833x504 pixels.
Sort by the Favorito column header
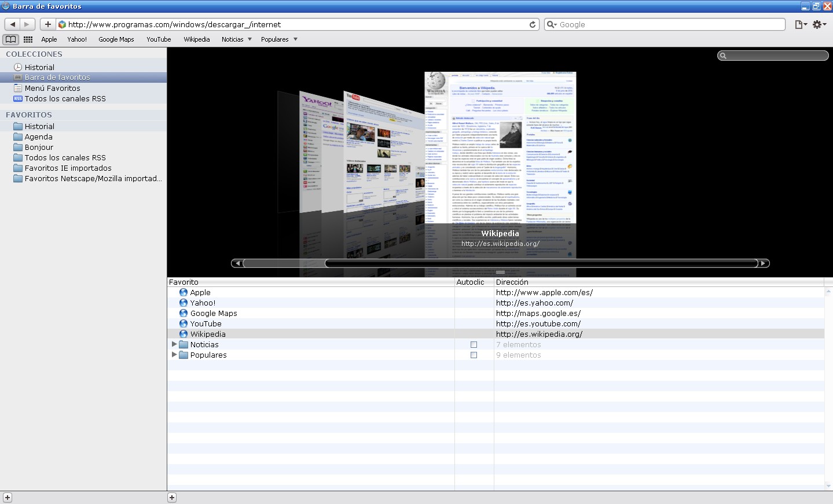pos(311,282)
